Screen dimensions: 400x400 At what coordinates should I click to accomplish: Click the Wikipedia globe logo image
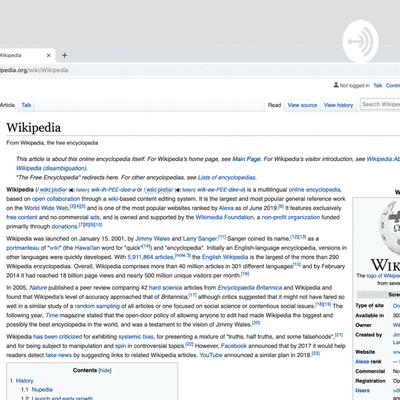[x=390, y=228]
